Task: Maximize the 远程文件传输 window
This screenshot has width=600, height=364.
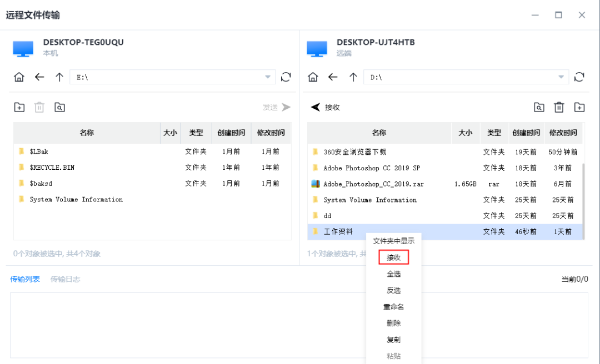Action: click(558, 15)
